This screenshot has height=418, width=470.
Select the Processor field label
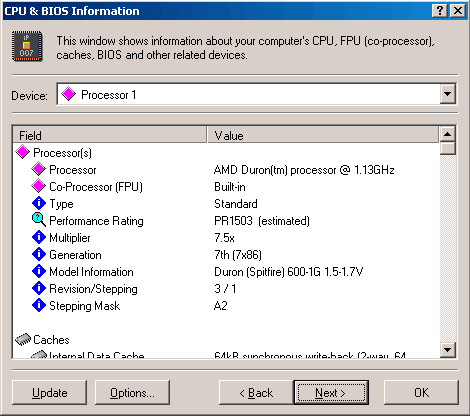pos(73,170)
